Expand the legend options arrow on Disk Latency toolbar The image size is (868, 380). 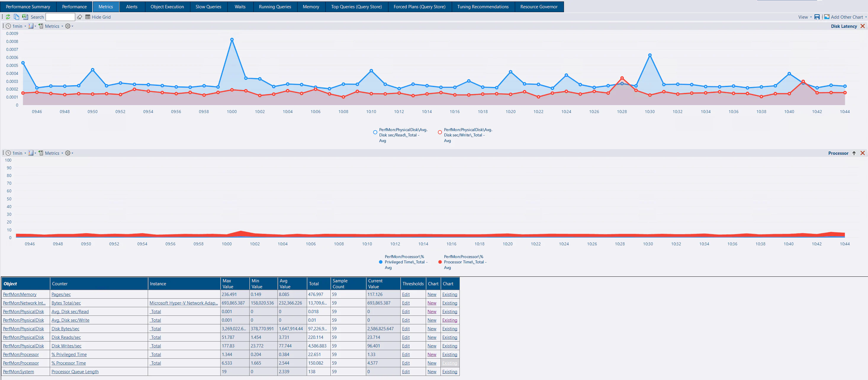click(36, 26)
